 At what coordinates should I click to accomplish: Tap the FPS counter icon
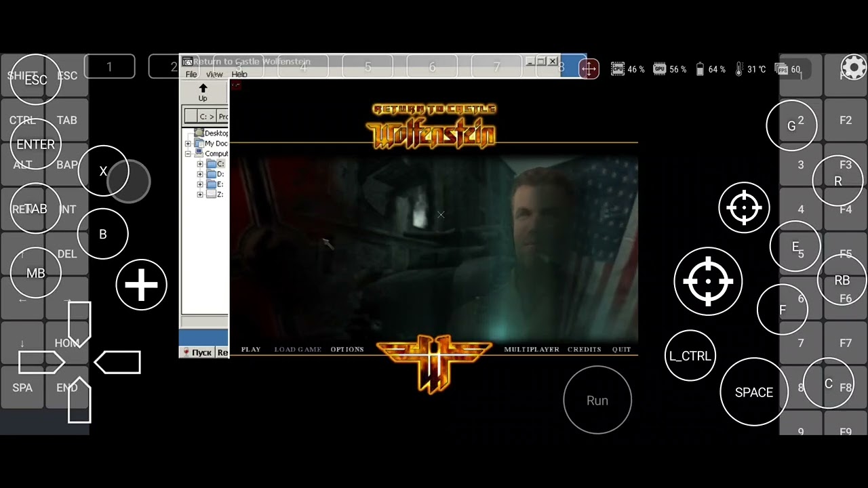pos(782,69)
